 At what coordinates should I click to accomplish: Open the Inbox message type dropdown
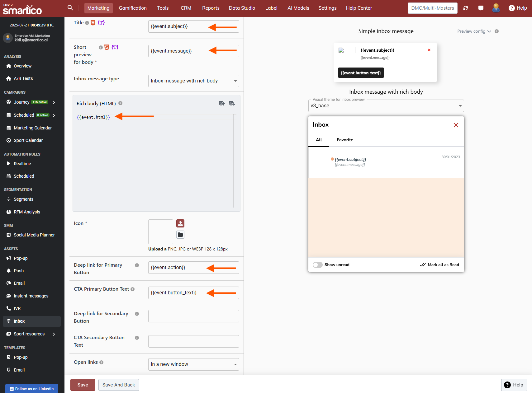193,81
